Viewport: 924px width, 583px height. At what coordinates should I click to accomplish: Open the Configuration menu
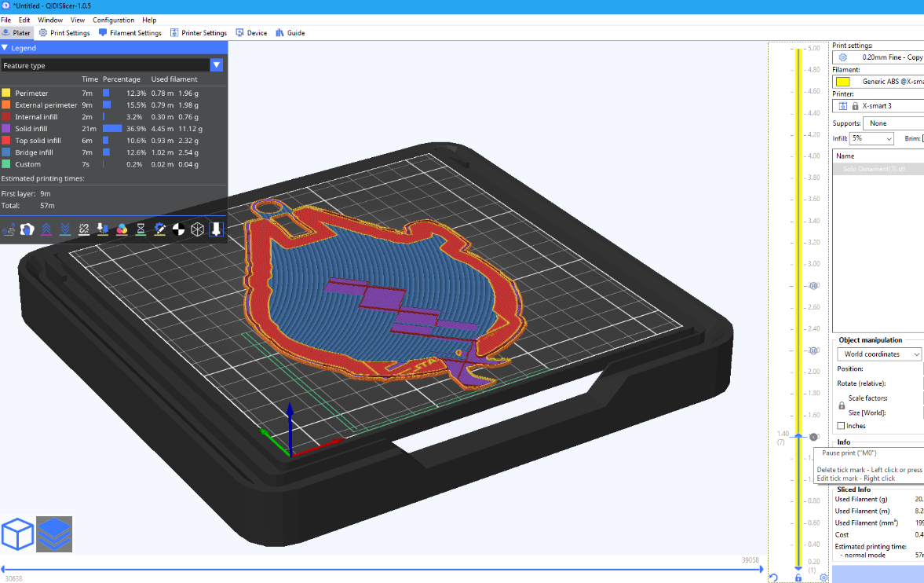113,20
